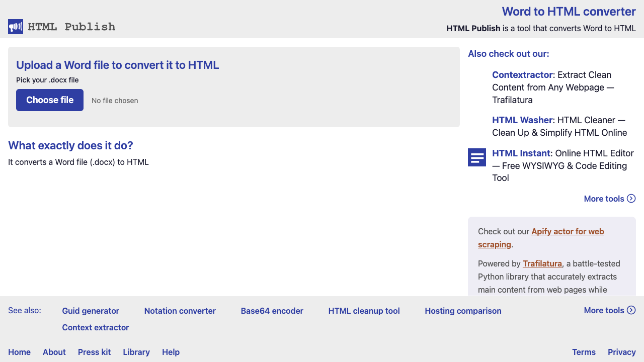The width and height of the screenshot is (644, 362).
Task: Click the HTML Publish megaphone logo icon
Action: tap(16, 27)
